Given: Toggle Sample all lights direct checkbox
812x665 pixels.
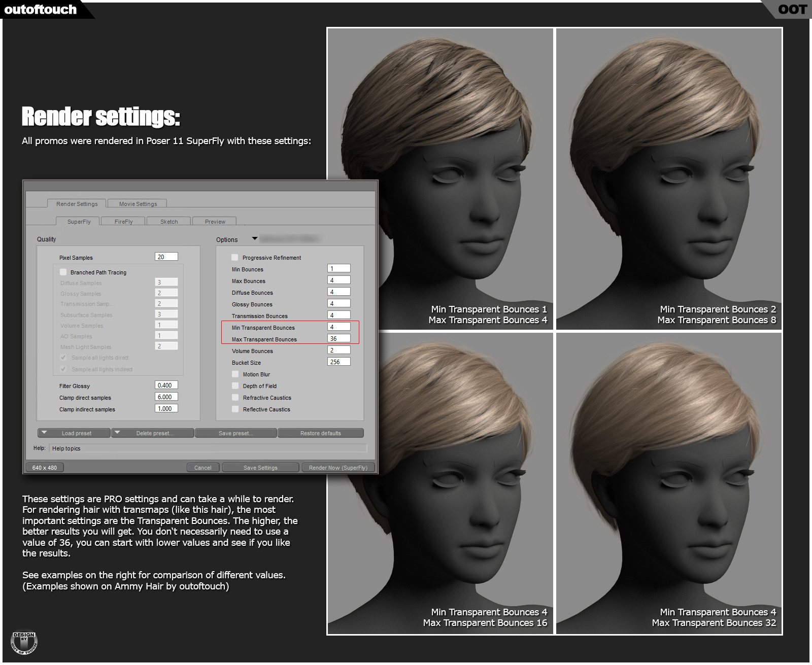Looking at the screenshot, I should 63,358.
